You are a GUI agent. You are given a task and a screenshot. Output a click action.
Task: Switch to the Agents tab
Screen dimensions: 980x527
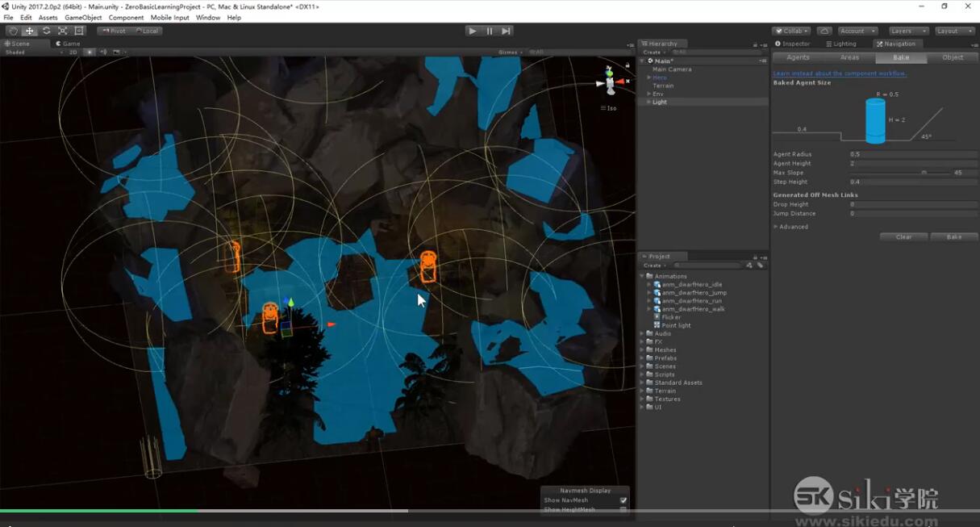point(797,57)
